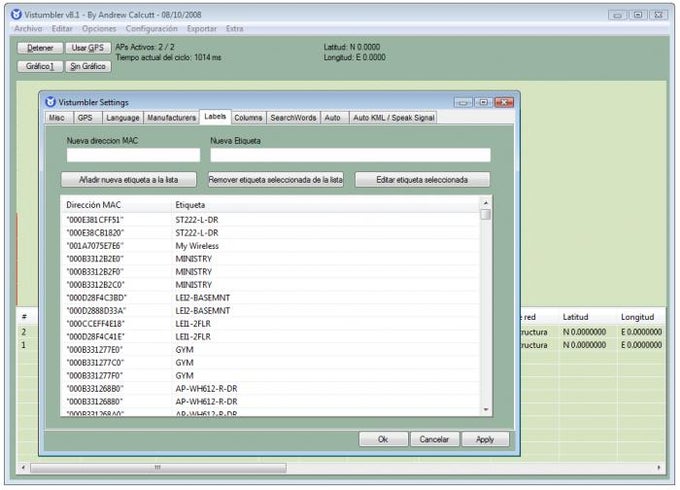Screen dimensions: 680x490
Task: Switch to the Misc tab
Action: pyautogui.click(x=57, y=118)
